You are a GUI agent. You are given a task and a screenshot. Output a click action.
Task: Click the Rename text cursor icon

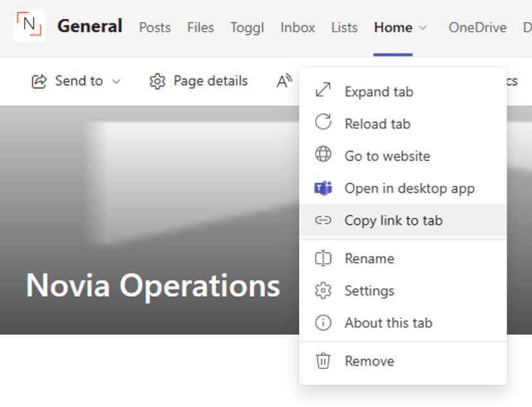tap(323, 258)
